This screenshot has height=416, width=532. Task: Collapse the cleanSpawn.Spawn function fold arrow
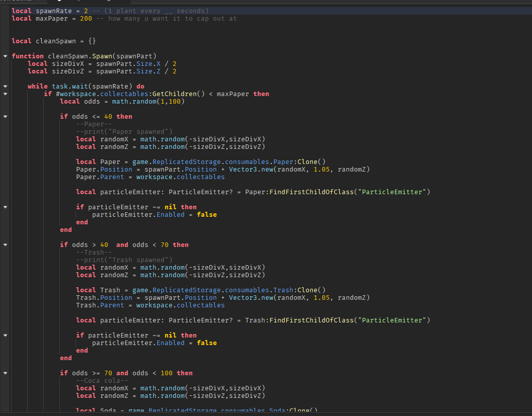5,56
